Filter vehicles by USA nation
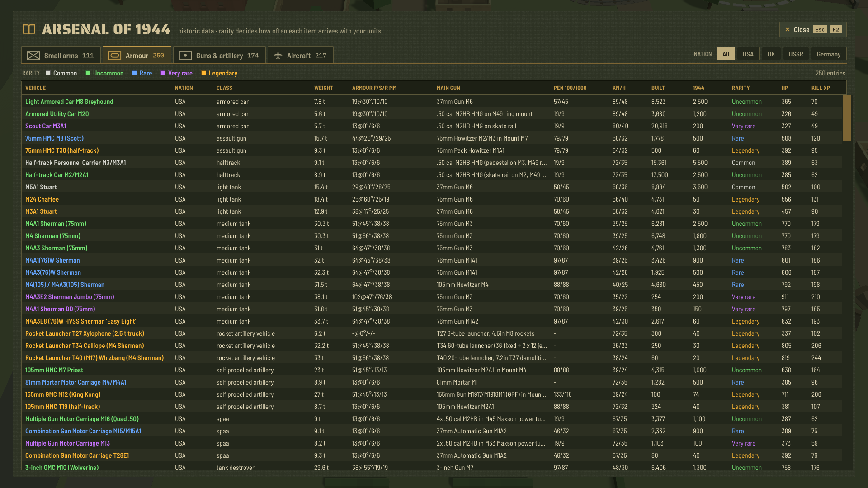 (748, 54)
